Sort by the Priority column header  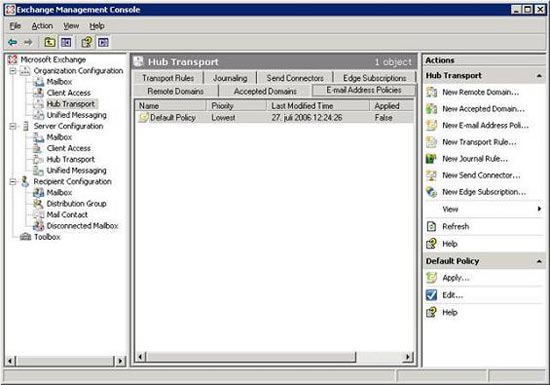(x=236, y=106)
